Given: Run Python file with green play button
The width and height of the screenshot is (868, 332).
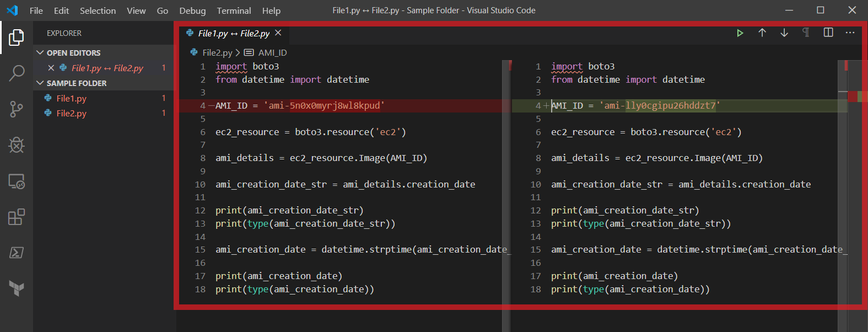Looking at the screenshot, I should pos(740,33).
